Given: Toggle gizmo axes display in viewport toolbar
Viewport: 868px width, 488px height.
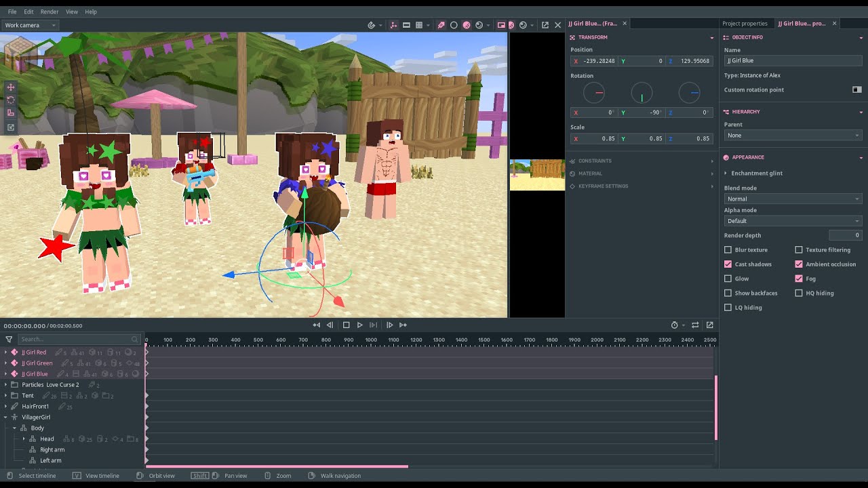Looking at the screenshot, I should point(393,25).
